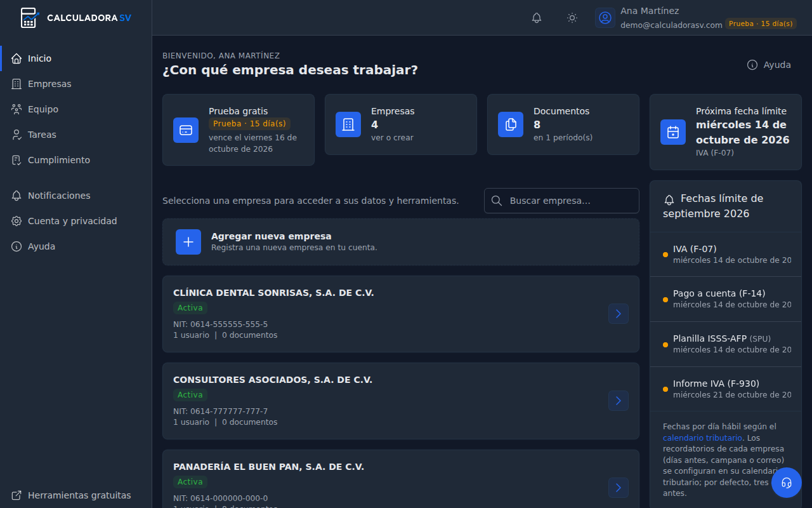
Task: Open the support headset chat button
Action: [x=787, y=483]
